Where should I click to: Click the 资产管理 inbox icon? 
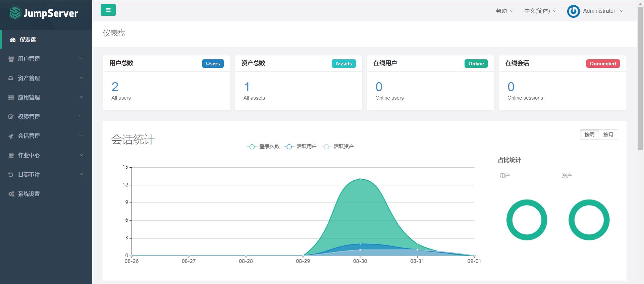click(11, 78)
